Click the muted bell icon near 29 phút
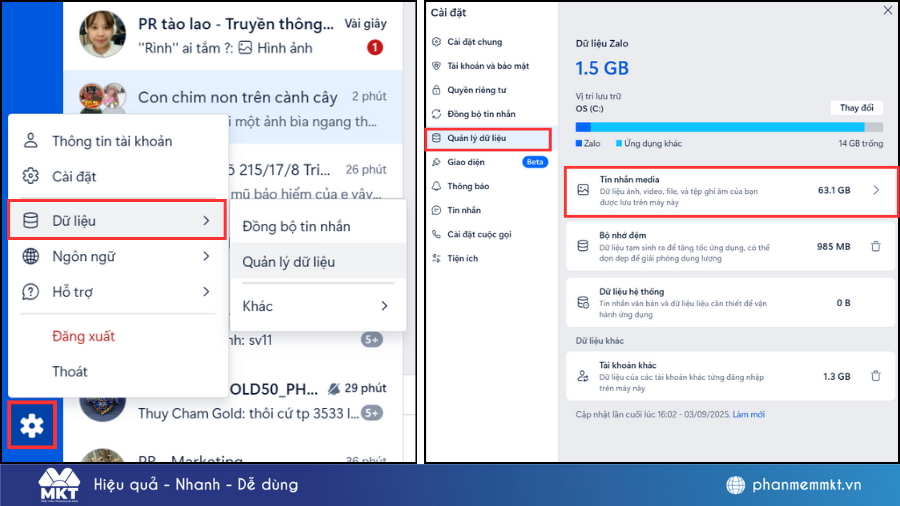This screenshot has height=506, width=900. (334, 388)
